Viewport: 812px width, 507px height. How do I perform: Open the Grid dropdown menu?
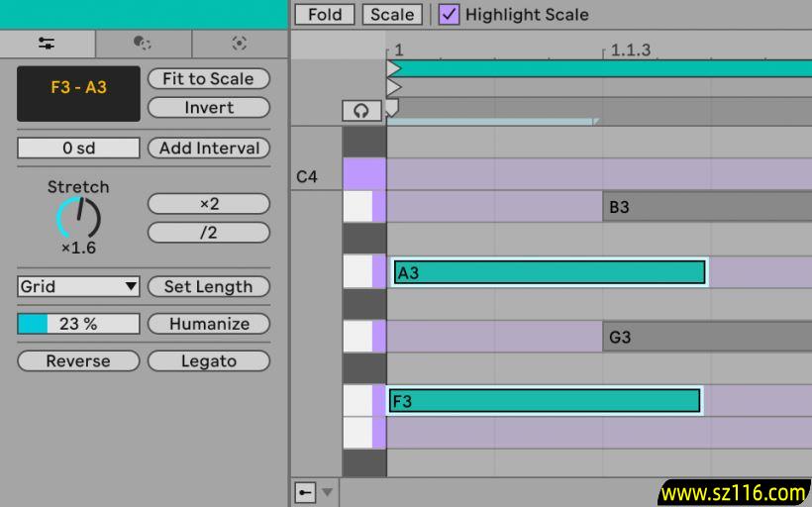78,286
